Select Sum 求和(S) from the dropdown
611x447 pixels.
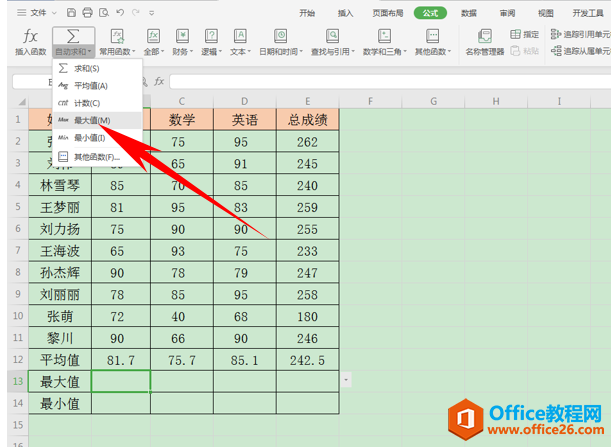97,69
